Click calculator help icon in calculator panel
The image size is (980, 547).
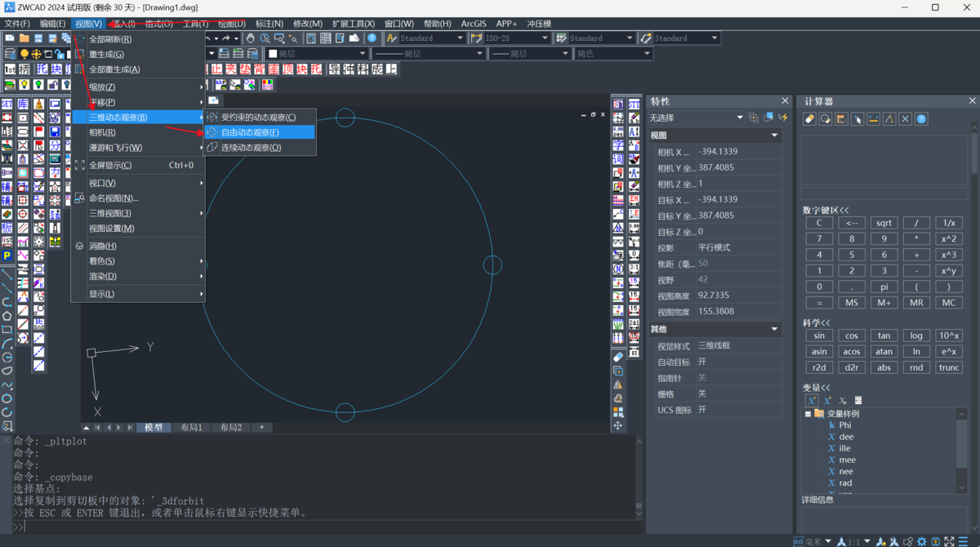921,119
